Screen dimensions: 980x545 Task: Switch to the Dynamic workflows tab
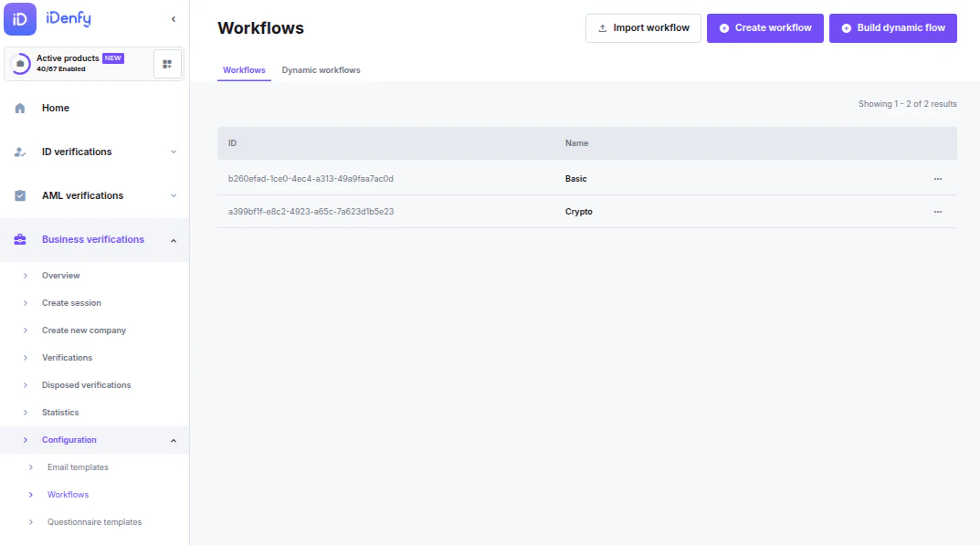(321, 69)
